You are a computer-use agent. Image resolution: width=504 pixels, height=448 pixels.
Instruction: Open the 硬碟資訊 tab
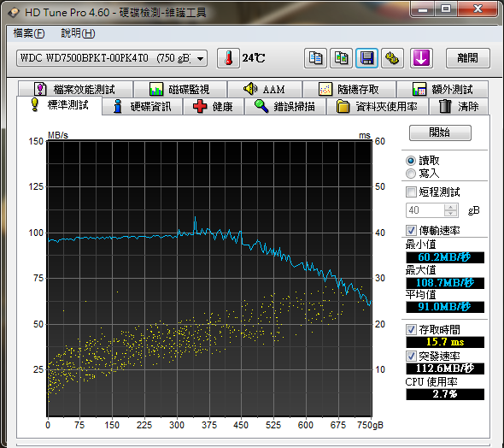tap(143, 107)
